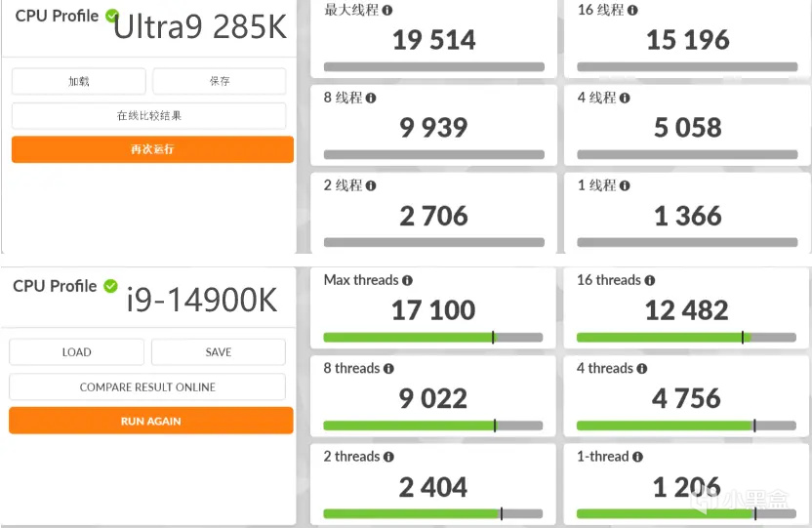This screenshot has height=528, width=812.
Task: Select the 12 482 score value
Action: coord(687,310)
